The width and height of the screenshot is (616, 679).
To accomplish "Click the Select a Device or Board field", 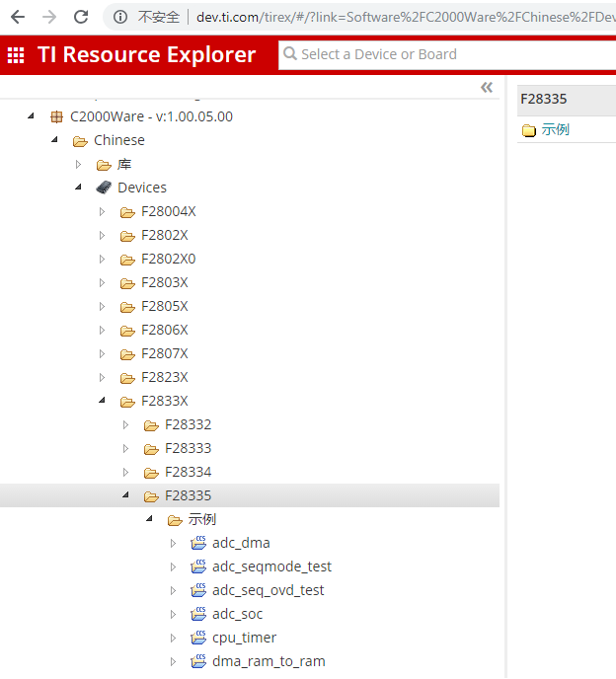I will click(x=447, y=54).
